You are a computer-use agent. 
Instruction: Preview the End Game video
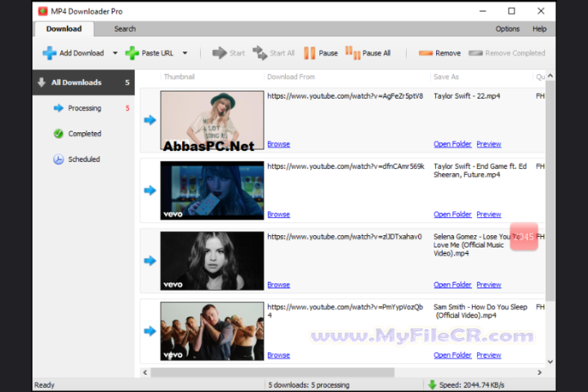[x=488, y=214]
